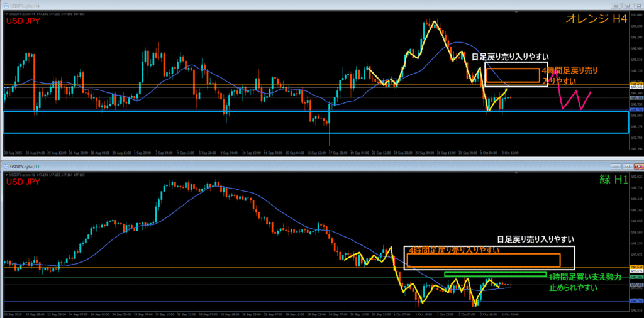Select the orange rectangle in the H4 chart
644x318 pixels.
[x=512, y=69]
